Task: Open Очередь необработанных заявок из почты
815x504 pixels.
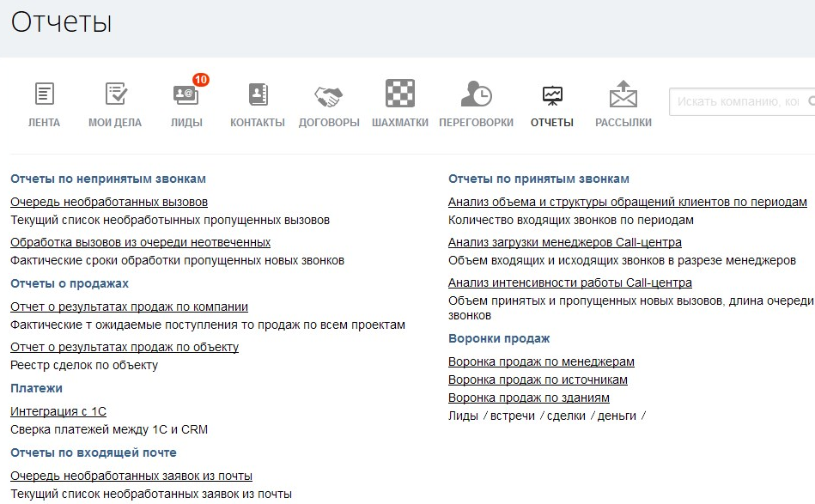Action: click(131, 476)
